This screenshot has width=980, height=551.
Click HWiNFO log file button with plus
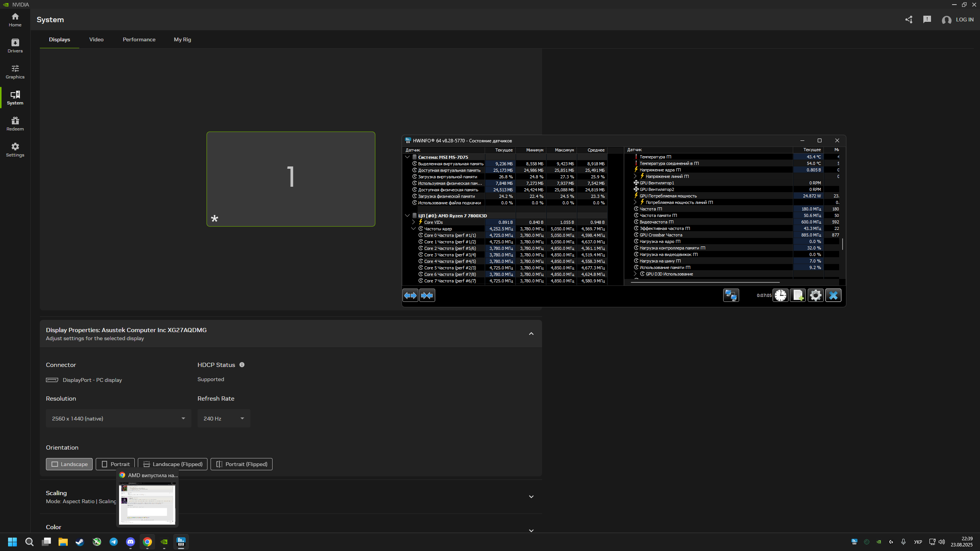[798, 295]
